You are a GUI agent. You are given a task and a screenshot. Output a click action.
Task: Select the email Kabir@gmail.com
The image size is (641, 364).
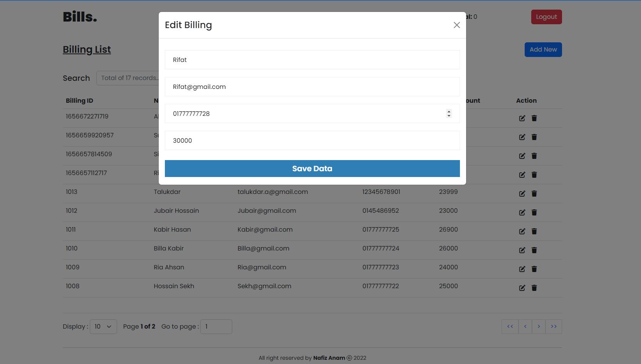(265, 229)
